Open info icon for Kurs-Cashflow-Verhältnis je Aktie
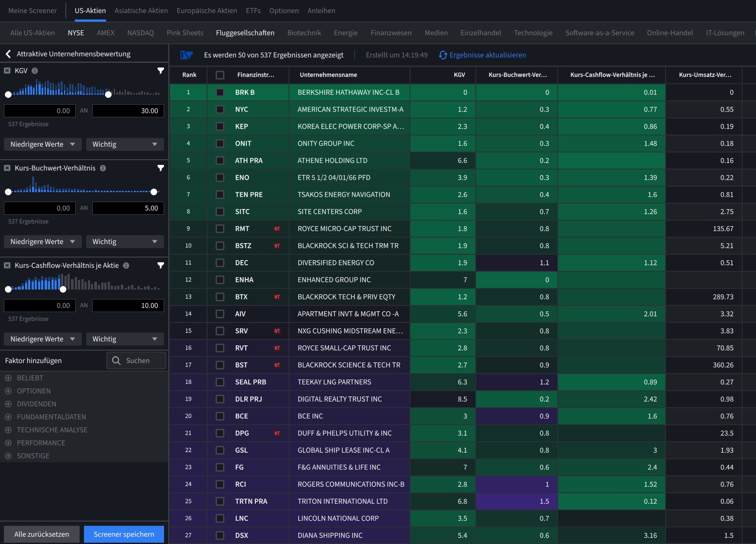Image resolution: width=756 pixels, height=544 pixels. coord(126,265)
